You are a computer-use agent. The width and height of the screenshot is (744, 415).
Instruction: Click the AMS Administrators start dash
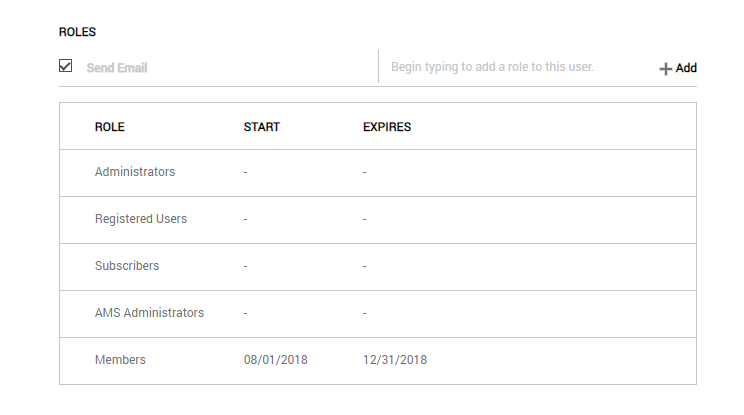245,314
